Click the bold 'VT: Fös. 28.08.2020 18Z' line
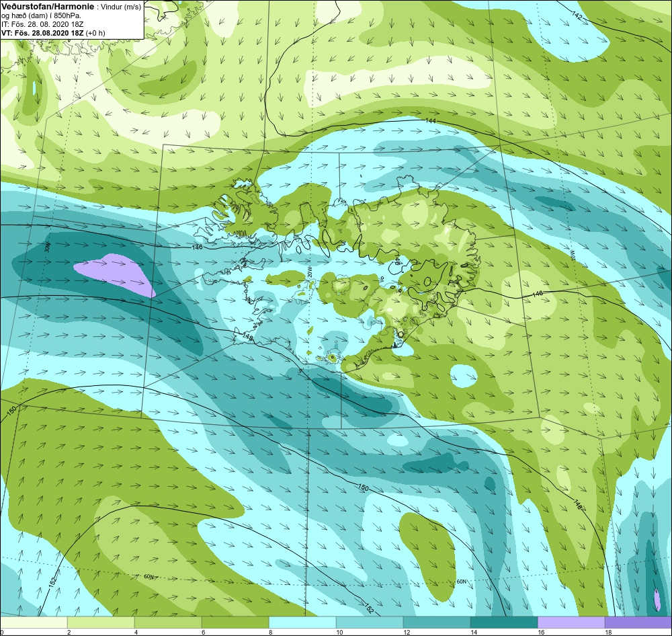The height and width of the screenshot is (636, 672). click(x=42, y=33)
